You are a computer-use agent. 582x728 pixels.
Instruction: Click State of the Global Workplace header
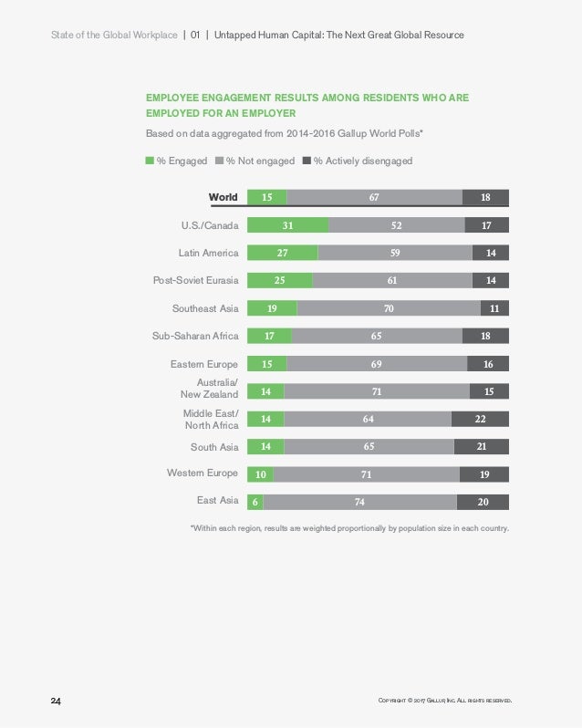(x=114, y=35)
